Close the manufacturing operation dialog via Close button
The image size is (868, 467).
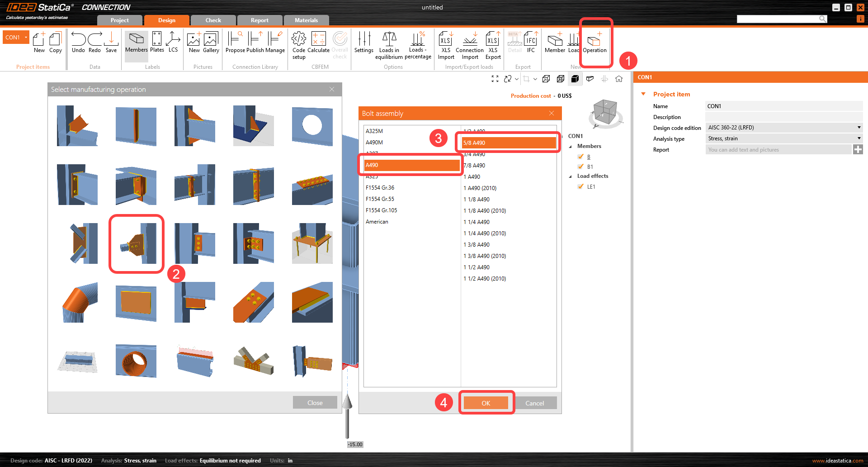[315, 402]
